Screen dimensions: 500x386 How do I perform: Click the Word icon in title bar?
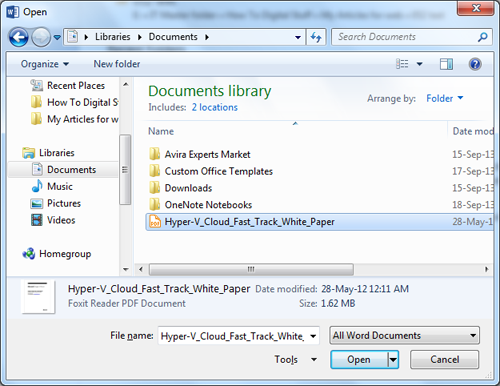tap(13, 12)
